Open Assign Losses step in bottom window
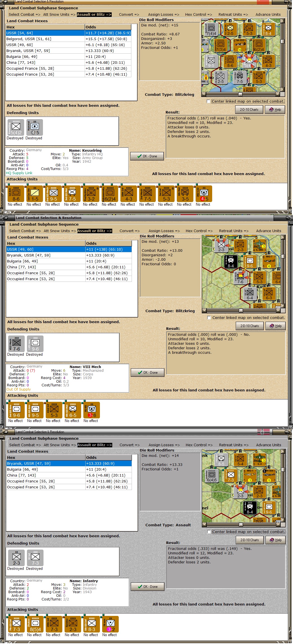293x644 pixels. pyautogui.click(x=164, y=445)
